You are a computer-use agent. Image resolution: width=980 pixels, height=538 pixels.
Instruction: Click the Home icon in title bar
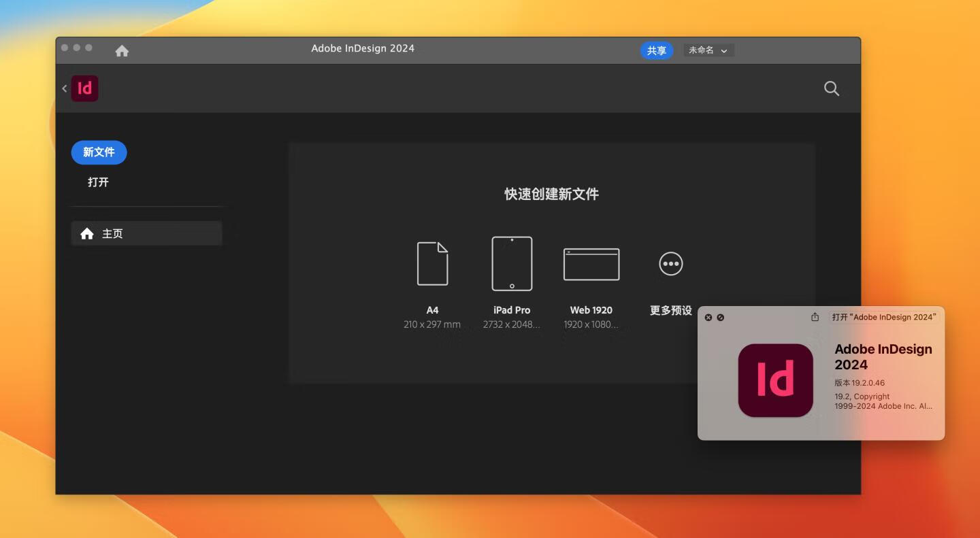point(122,51)
